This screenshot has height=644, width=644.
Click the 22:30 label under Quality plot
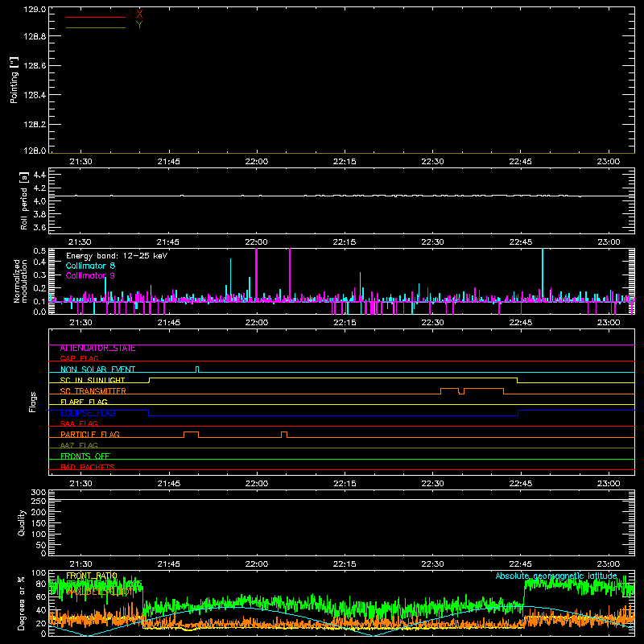pyautogui.click(x=432, y=564)
